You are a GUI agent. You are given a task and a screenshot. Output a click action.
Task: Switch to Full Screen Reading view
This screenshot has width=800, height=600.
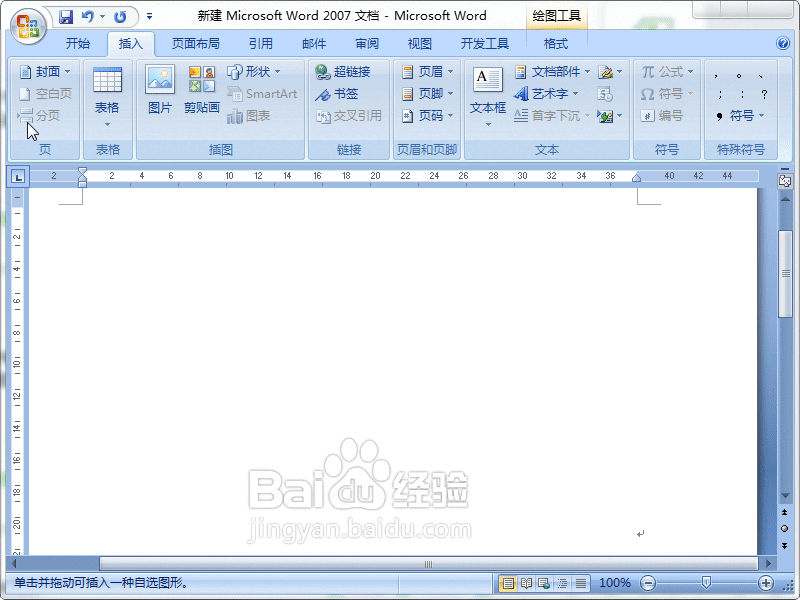pyautogui.click(x=527, y=583)
